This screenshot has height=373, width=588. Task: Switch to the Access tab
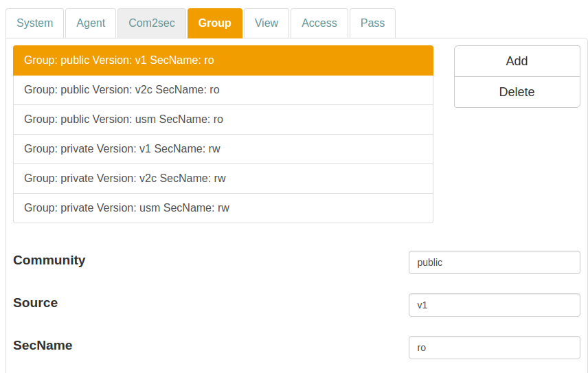[319, 23]
